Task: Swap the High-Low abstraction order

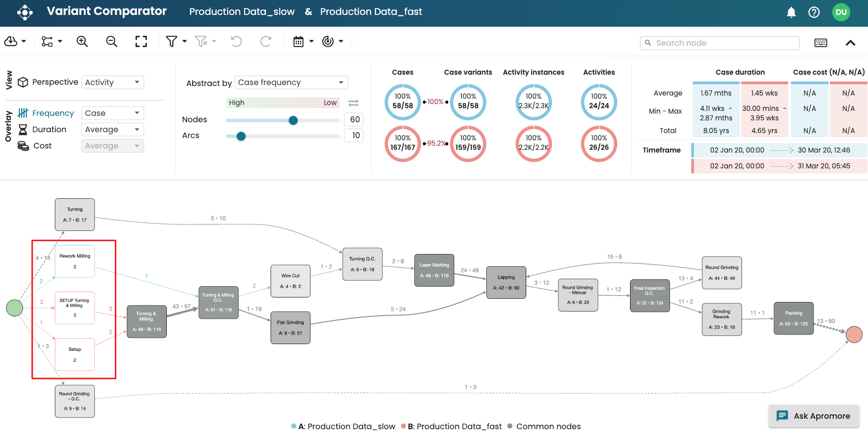Action: pos(354,103)
